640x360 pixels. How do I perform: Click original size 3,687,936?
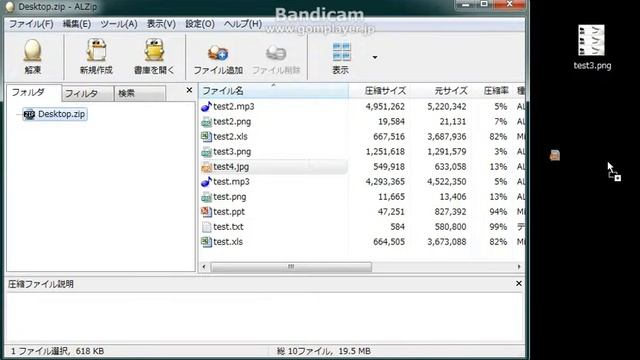click(x=447, y=137)
